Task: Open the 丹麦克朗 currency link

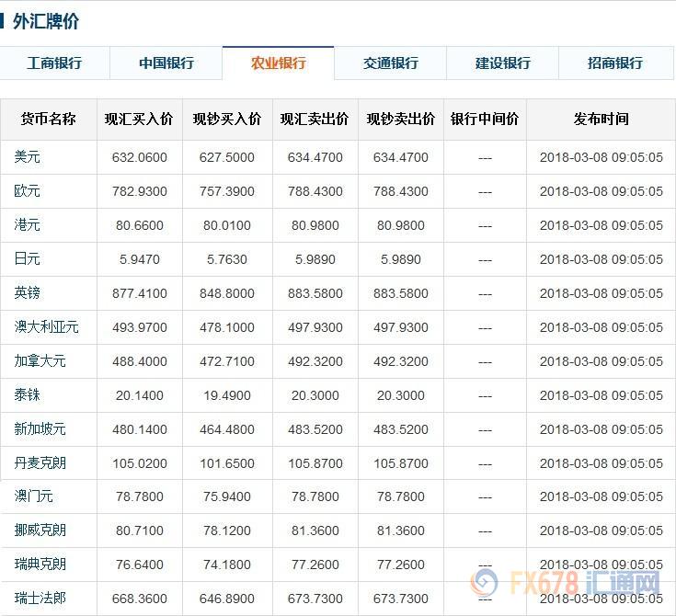Action: 40,463
